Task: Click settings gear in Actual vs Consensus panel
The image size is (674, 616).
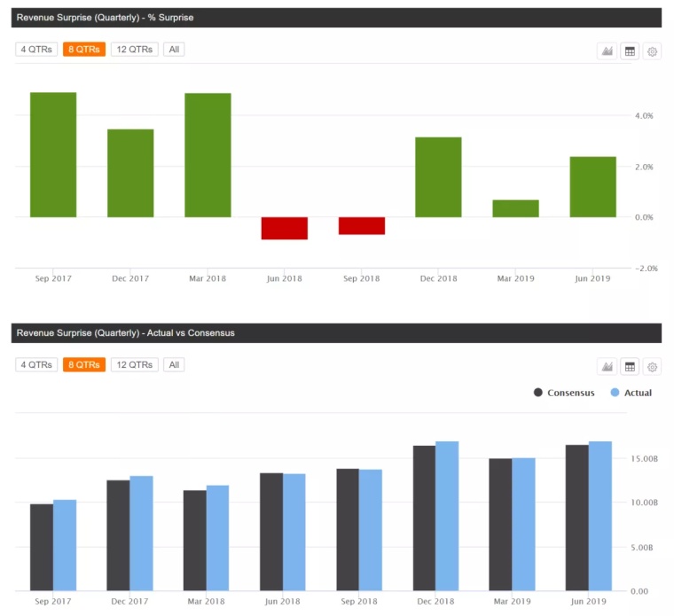Action: (x=653, y=367)
